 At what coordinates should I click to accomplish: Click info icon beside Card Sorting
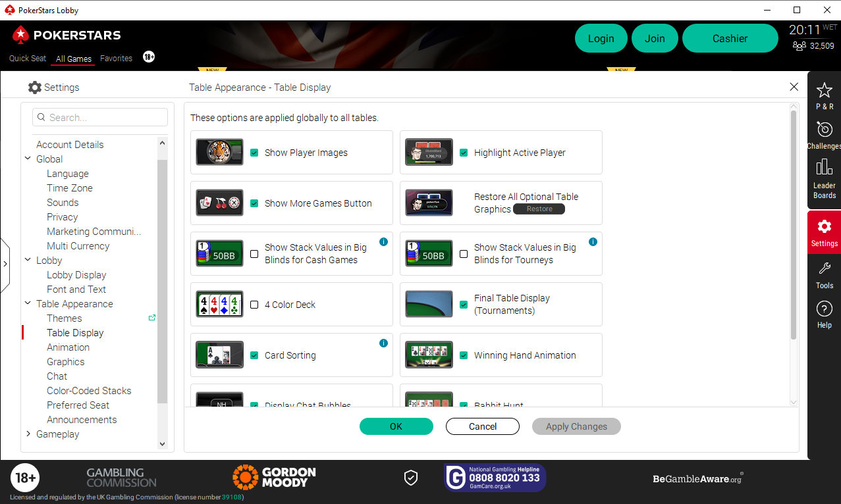pos(383,343)
